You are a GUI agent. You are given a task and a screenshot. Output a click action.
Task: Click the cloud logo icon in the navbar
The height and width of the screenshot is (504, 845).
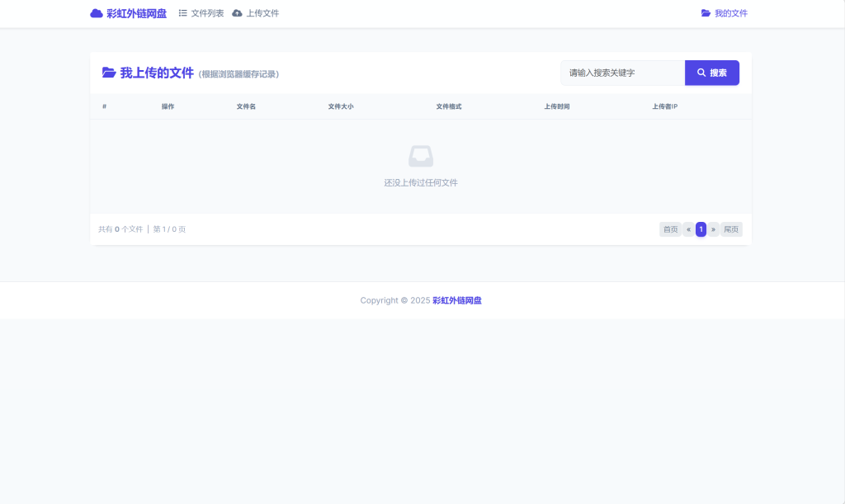(97, 13)
